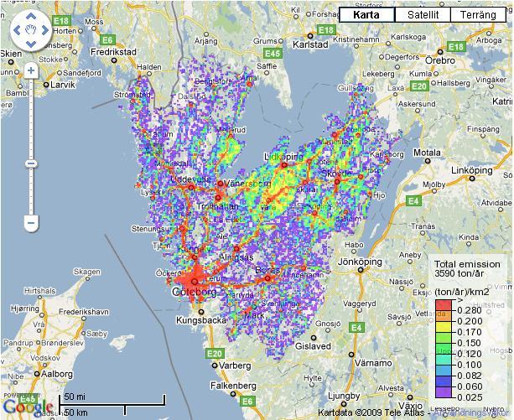
Task: Pan the map right with the arrow control
Action: pos(44,30)
